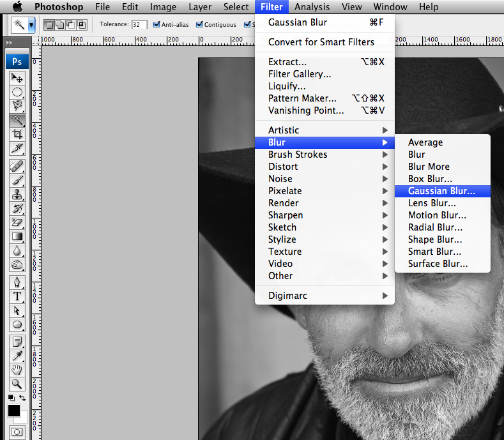Screen dimensions: 504x440
Task: Choose Subtract from selection mode button
Action: (x=70, y=25)
